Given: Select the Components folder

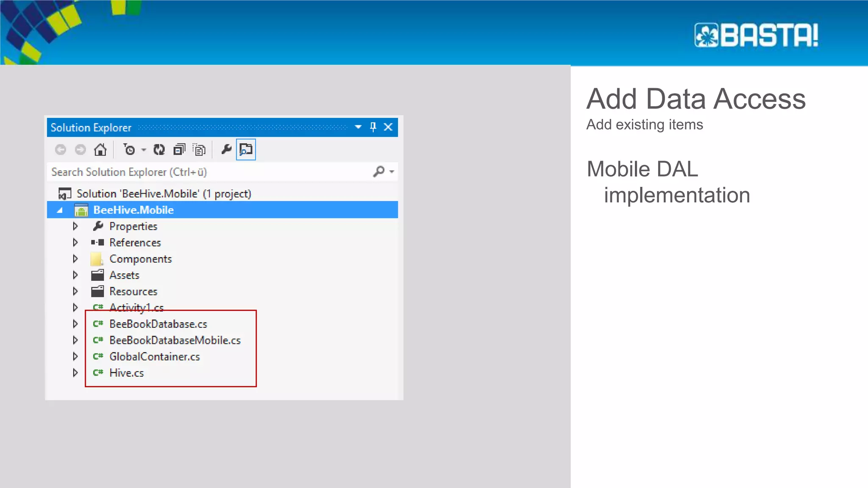Looking at the screenshot, I should [141, 259].
